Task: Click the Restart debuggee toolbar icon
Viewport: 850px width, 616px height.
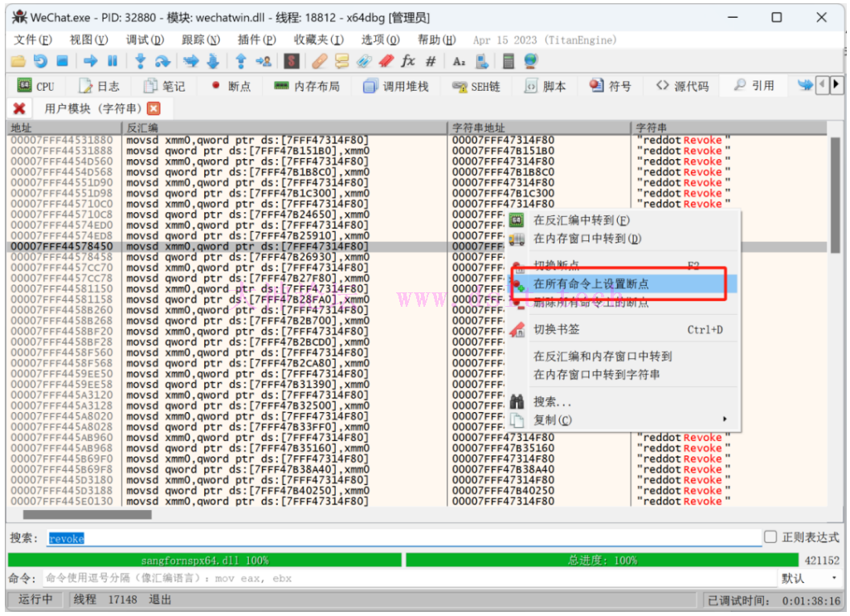Action: coord(41,61)
